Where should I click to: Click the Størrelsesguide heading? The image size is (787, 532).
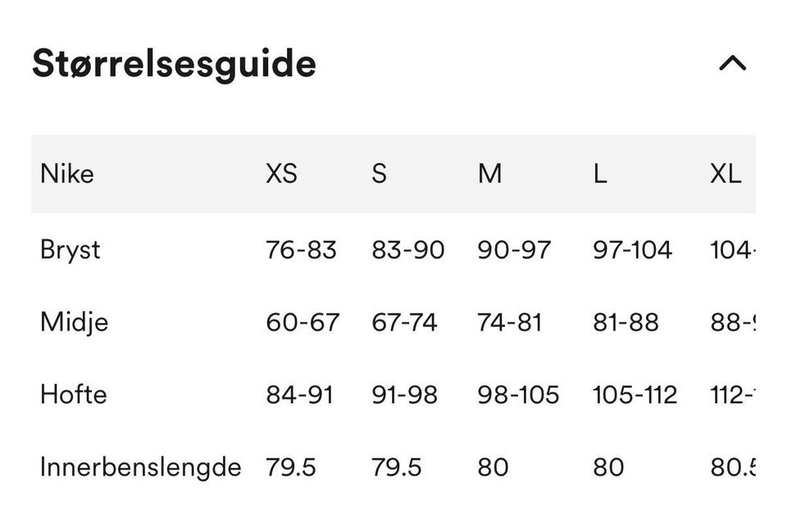[174, 64]
